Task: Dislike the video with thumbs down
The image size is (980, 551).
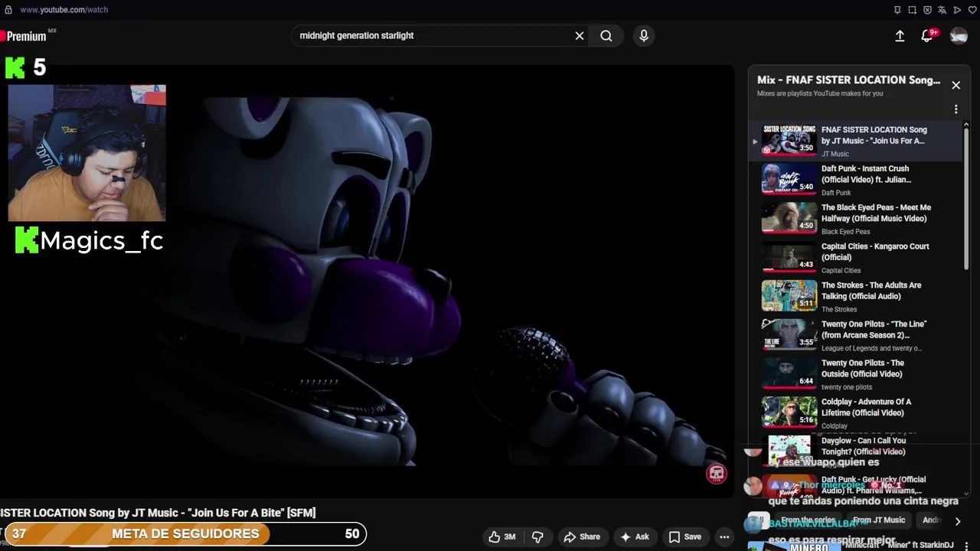Action: coord(537,536)
